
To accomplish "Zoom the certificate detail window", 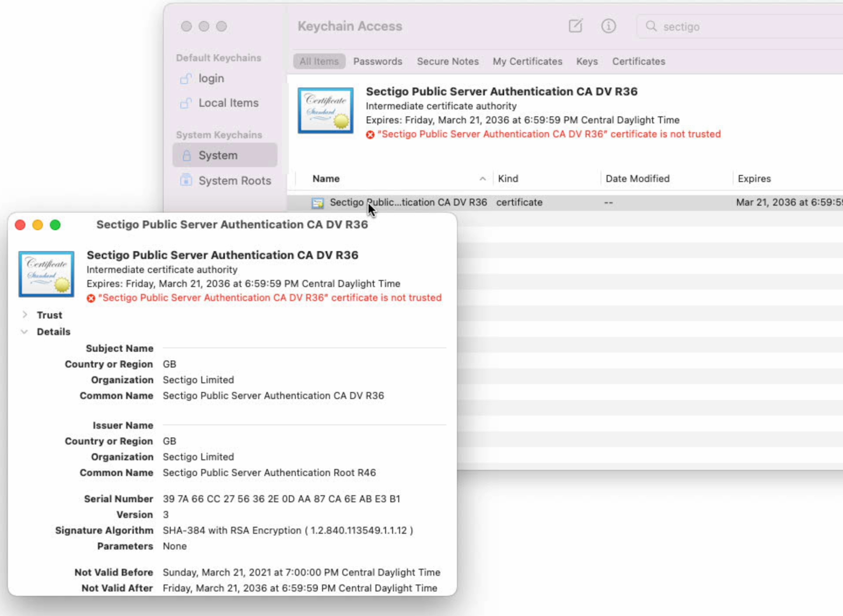I will point(55,225).
